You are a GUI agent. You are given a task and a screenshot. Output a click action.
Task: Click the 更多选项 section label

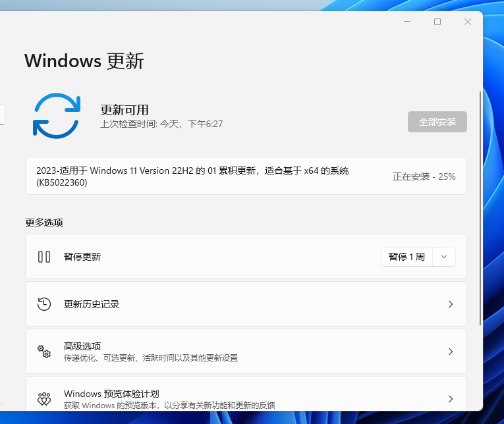pyautogui.click(x=44, y=223)
